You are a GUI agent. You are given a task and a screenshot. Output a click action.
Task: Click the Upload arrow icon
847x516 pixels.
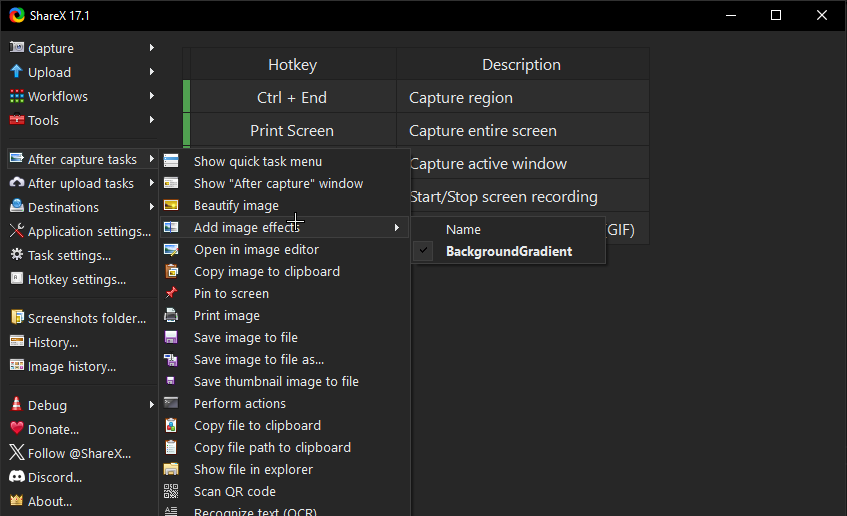[x=17, y=72]
